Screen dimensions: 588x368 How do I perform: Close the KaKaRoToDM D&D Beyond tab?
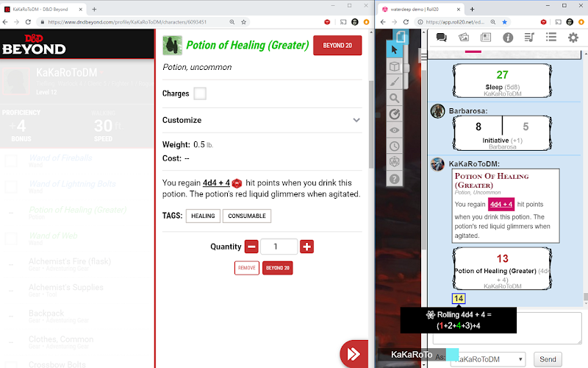tap(81, 10)
